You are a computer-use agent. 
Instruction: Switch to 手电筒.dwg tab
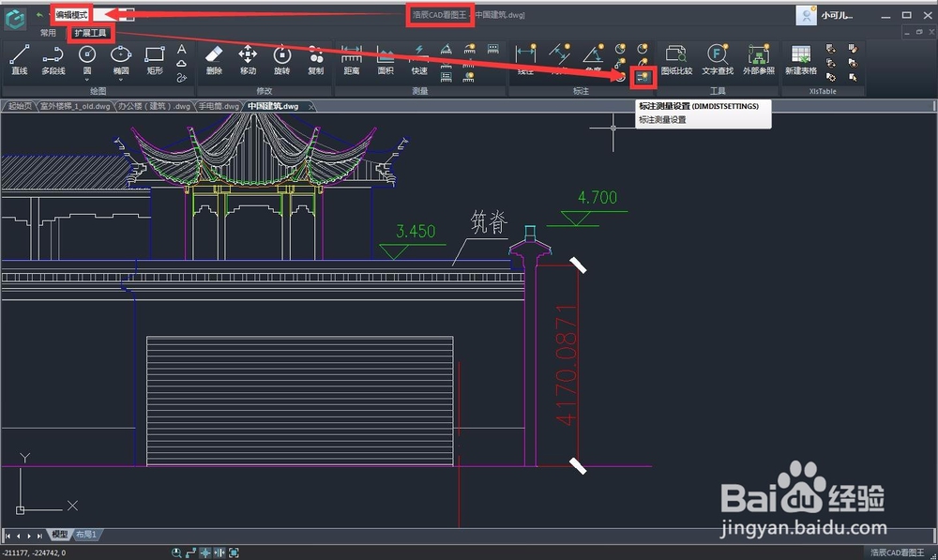(x=219, y=106)
